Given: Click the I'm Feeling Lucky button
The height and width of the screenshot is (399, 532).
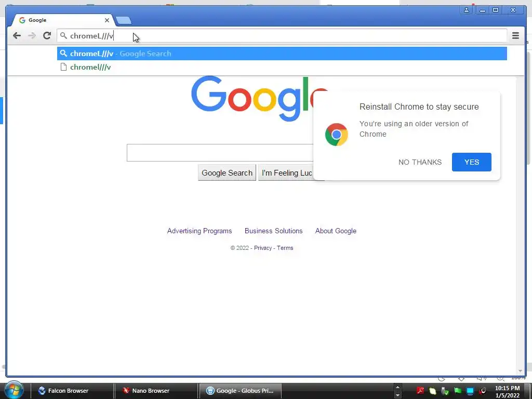Looking at the screenshot, I should click(x=286, y=172).
